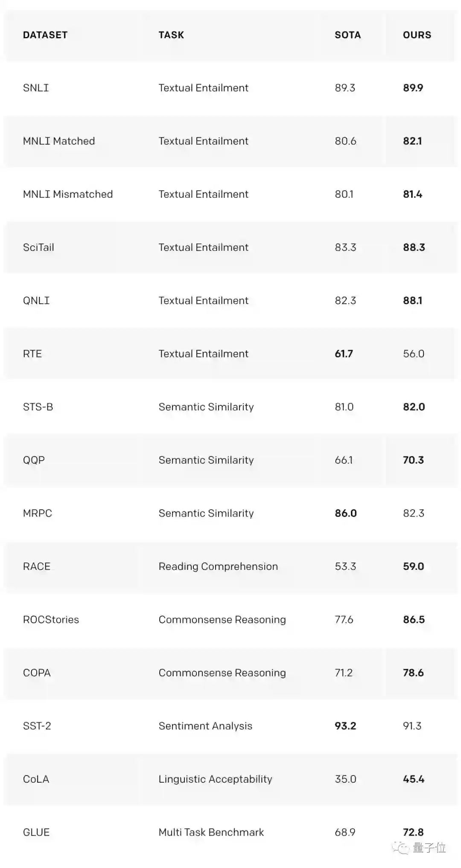The image size is (461, 868).
Task: Click the Sentiment Analysis task cell
Action: [x=205, y=726]
